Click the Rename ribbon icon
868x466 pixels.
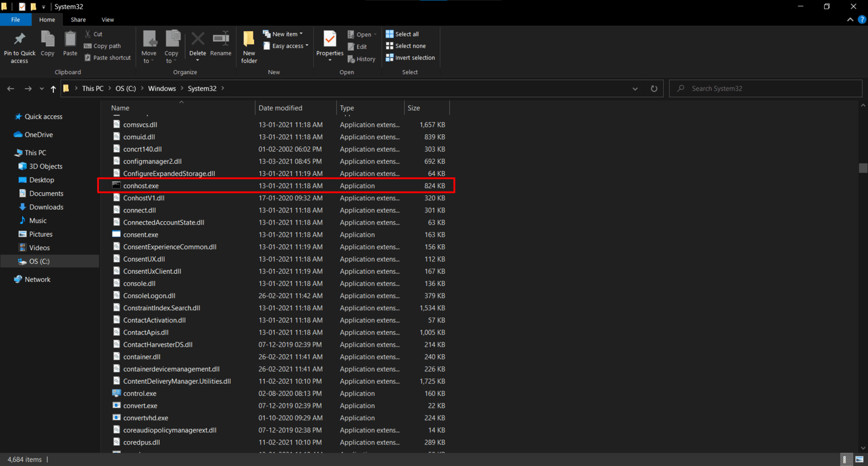tap(220, 44)
